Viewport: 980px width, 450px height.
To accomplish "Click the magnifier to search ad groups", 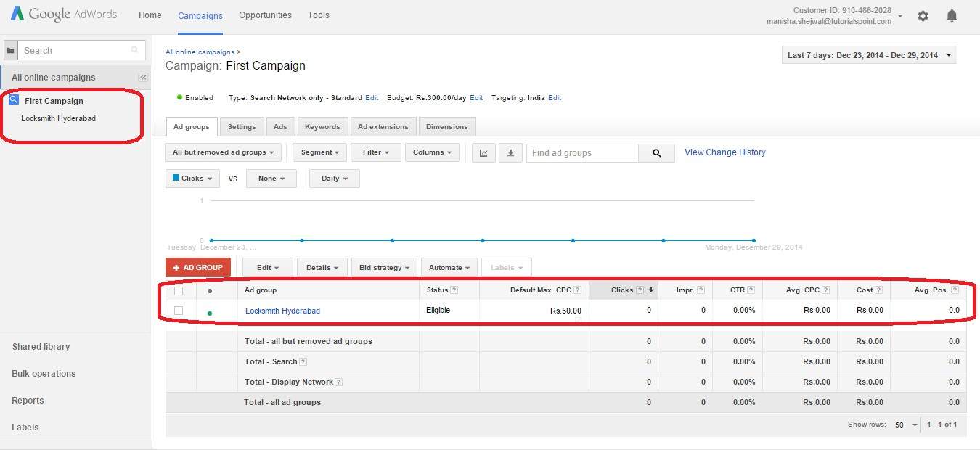I will click(656, 153).
